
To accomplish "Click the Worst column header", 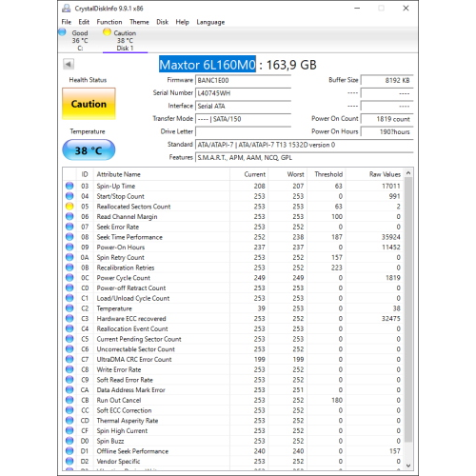I will point(288,174).
